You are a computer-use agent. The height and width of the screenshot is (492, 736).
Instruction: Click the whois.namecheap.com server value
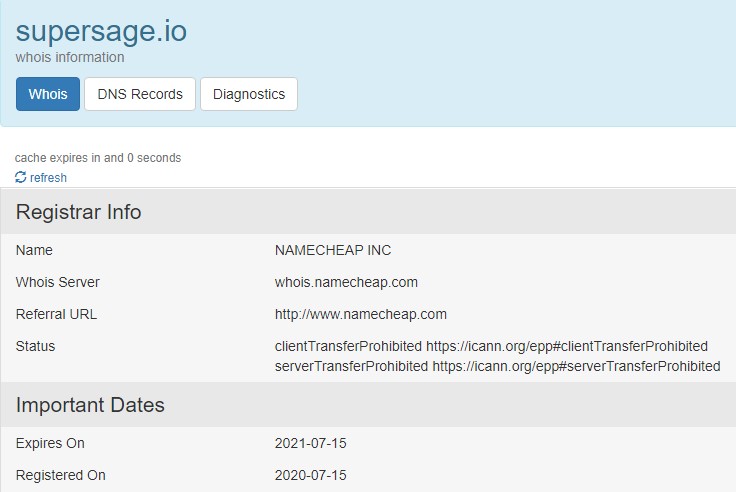346,282
